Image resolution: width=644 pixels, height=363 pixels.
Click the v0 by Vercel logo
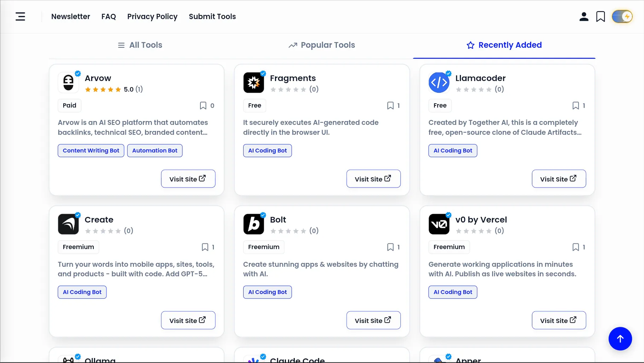click(x=439, y=224)
